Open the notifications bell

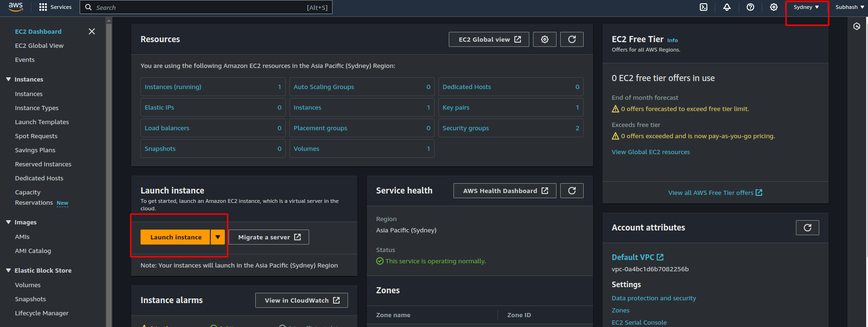pos(727,7)
